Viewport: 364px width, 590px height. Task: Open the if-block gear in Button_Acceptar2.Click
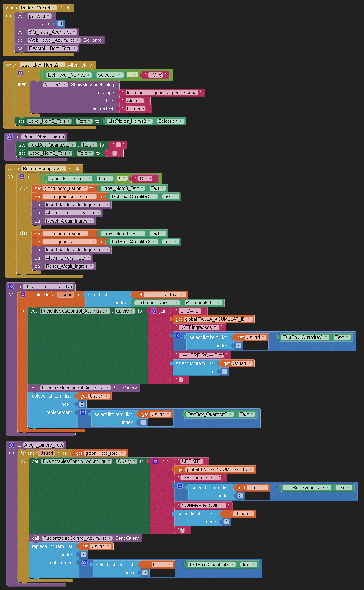coord(22,177)
